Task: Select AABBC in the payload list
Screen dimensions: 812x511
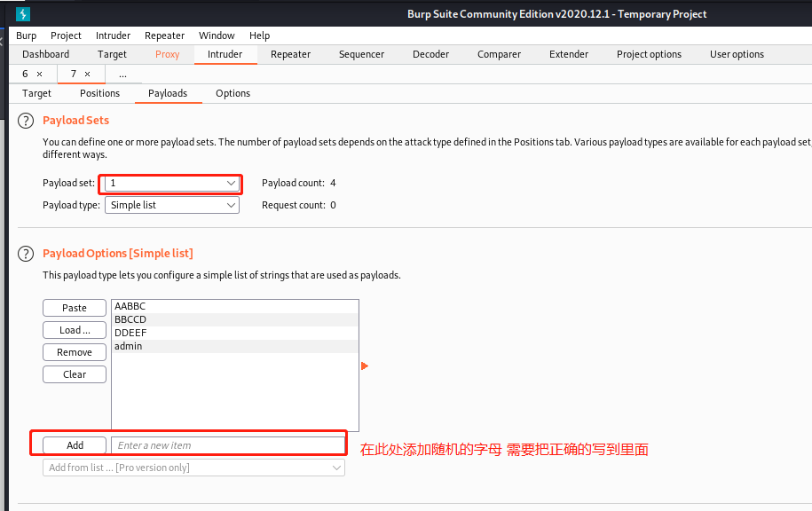Action: [235, 306]
